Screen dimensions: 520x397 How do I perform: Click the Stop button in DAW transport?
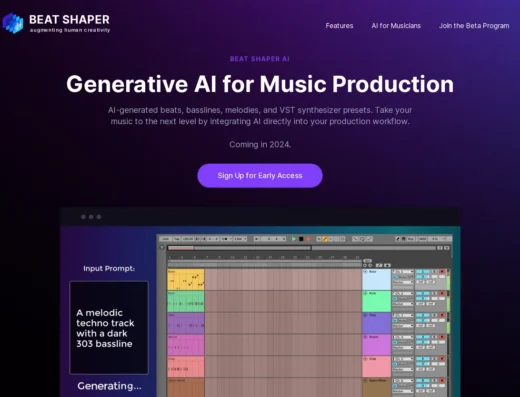pyautogui.click(x=301, y=239)
